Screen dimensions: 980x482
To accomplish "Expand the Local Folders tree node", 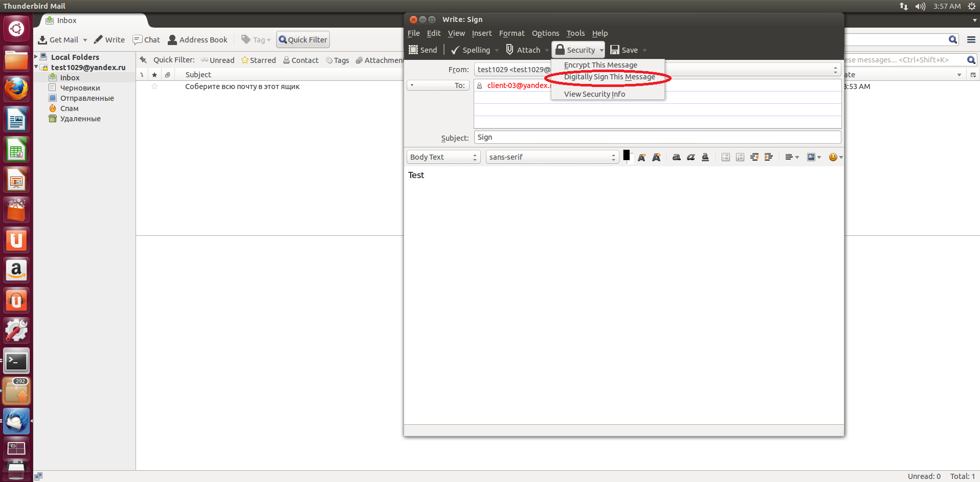I will click(x=36, y=56).
